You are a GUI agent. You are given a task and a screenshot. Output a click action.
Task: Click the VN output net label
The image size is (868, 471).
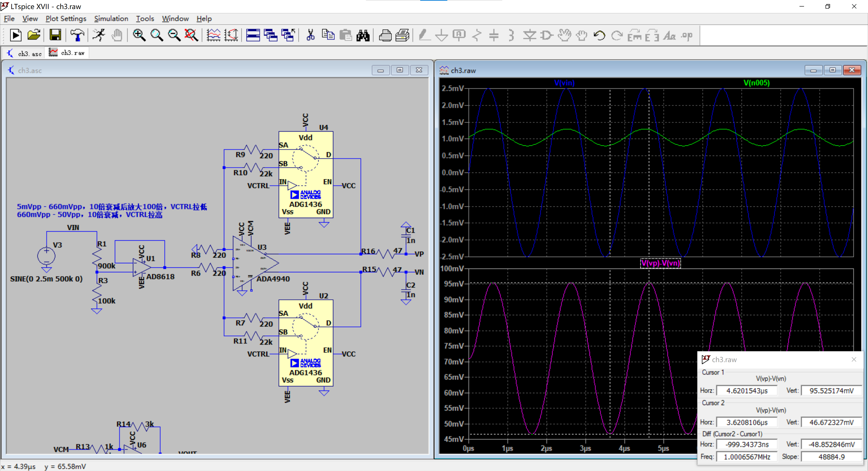pyautogui.click(x=419, y=272)
